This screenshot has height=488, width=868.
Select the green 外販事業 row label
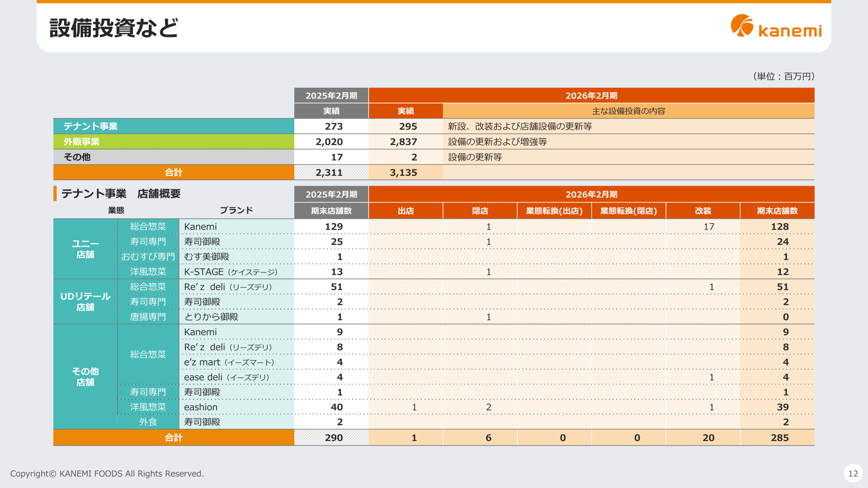click(174, 142)
